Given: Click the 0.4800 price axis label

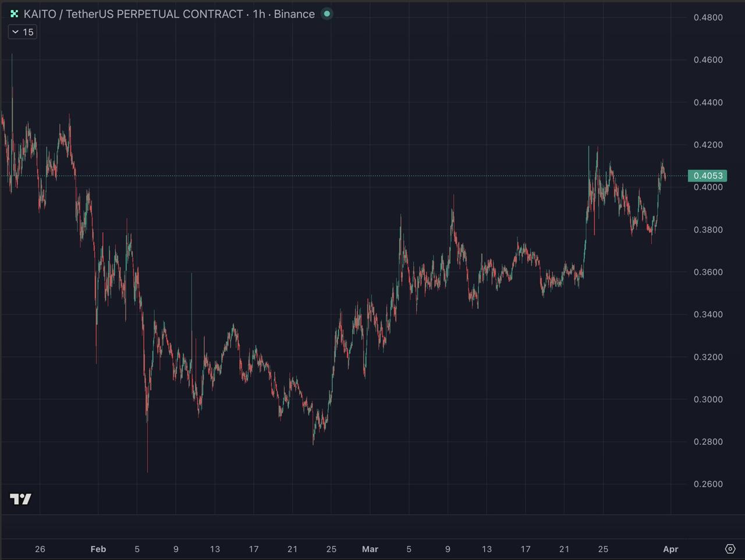Looking at the screenshot, I should (x=708, y=17).
